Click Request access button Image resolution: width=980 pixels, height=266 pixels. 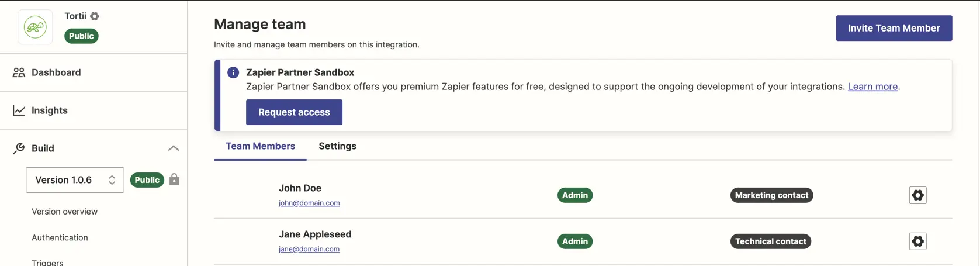tap(294, 112)
